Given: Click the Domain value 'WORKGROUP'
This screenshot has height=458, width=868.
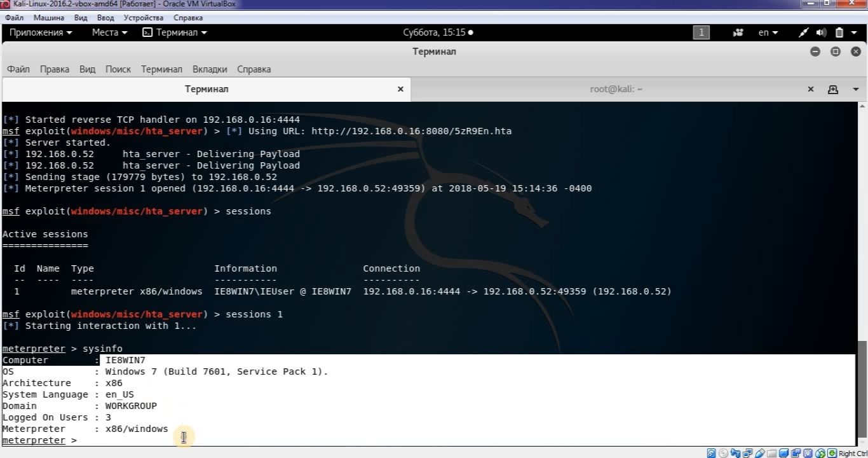Looking at the screenshot, I should pyautogui.click(x=131, y=406).
